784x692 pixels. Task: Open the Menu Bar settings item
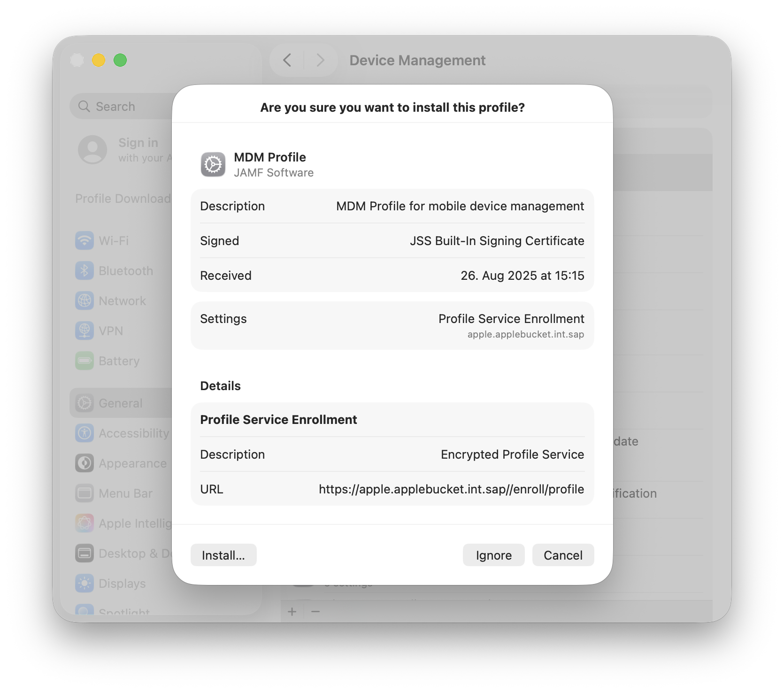125,493
